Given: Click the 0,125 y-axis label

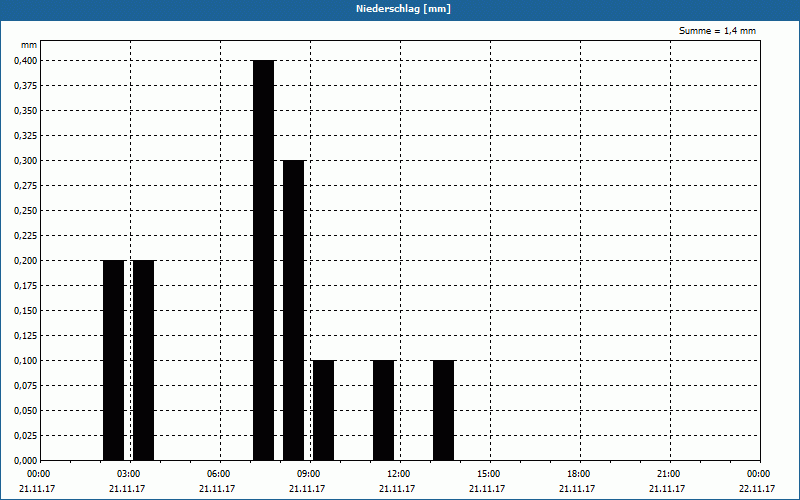Looking at the screenshot, I should tap(26, 336).
